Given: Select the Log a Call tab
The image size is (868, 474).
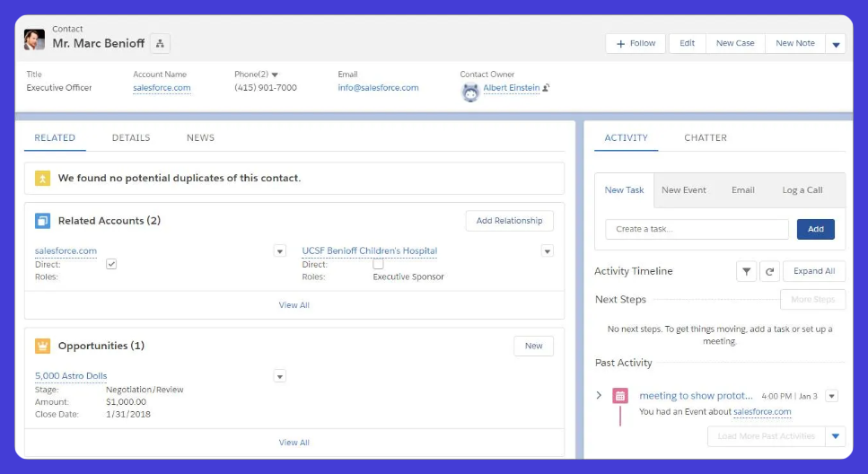Looking at the screenshot, I should (x=802, y=190).
